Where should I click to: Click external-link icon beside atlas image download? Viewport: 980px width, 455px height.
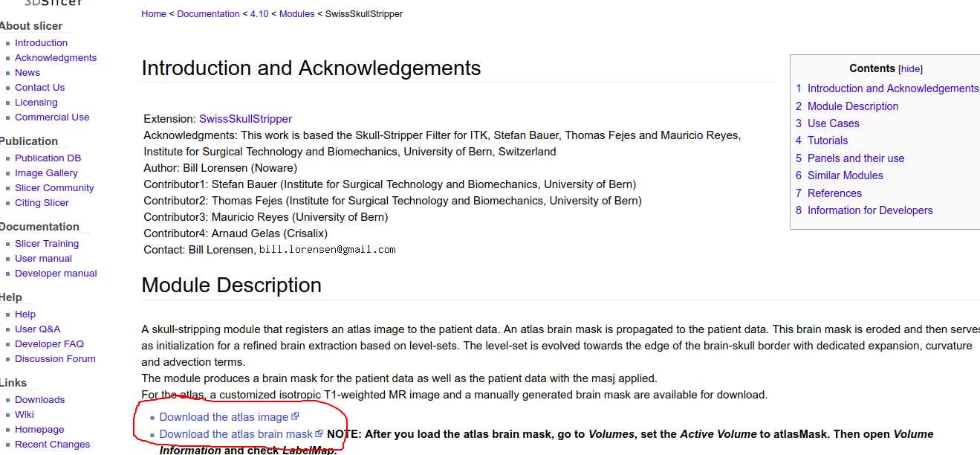(x=295, y=416)
